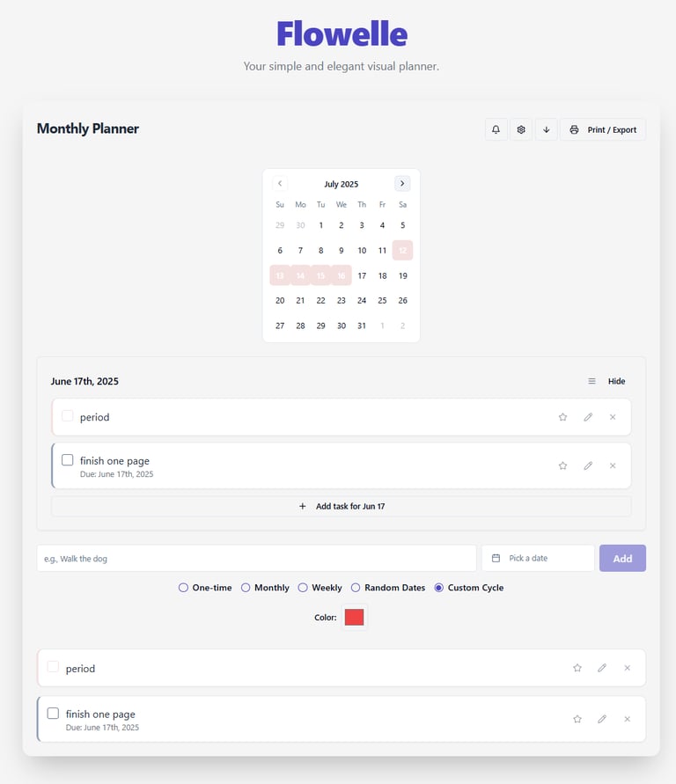Image resolution: width=676 pixels, height=784 pixels.
Task: Click the 'Walk the dog' task input field
Action: pos(256,558)
